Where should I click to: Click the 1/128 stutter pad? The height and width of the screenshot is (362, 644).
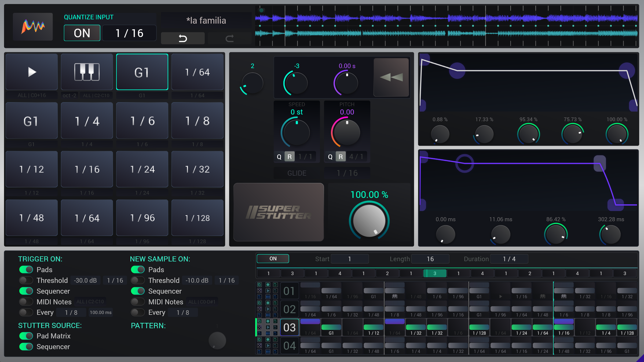[x=197, y=218]
